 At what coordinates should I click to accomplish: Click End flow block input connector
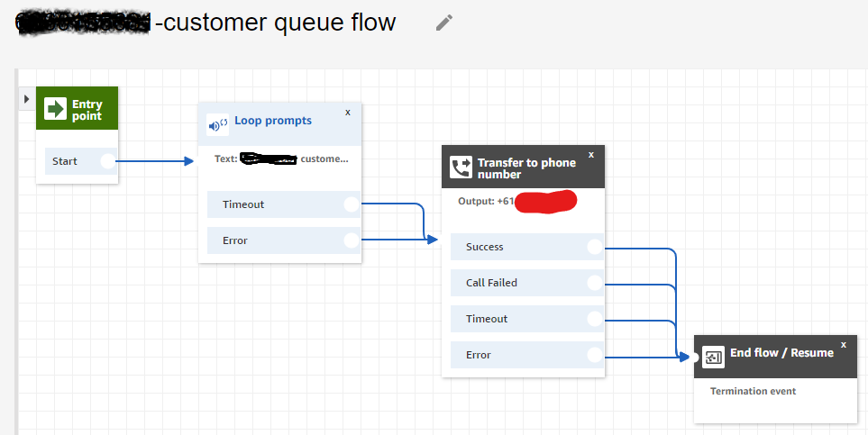click(695, 357)
